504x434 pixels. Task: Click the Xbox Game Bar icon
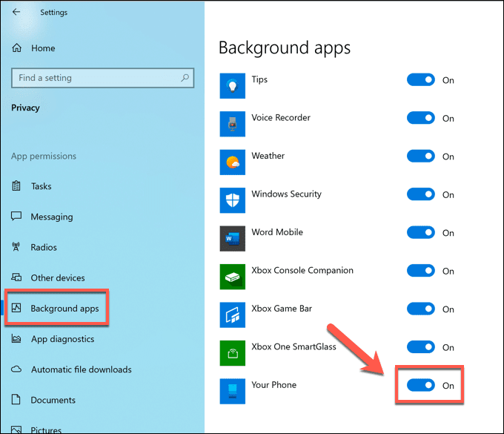pyautogui.click(x=233, y=315)
